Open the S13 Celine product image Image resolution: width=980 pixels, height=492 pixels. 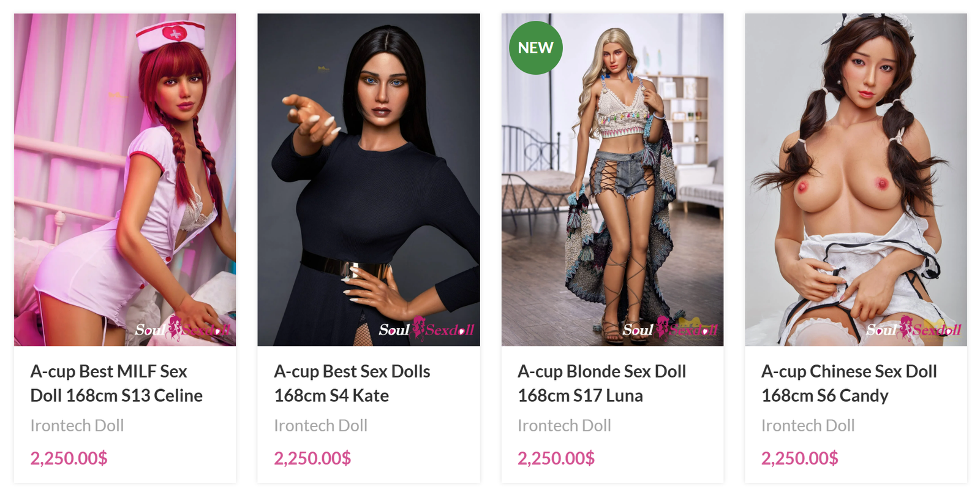tap(125, 180)
